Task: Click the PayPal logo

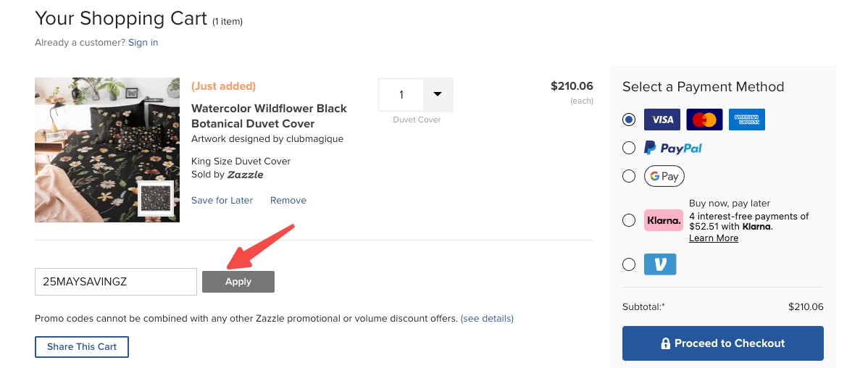Action: click(x=673, y=148)
